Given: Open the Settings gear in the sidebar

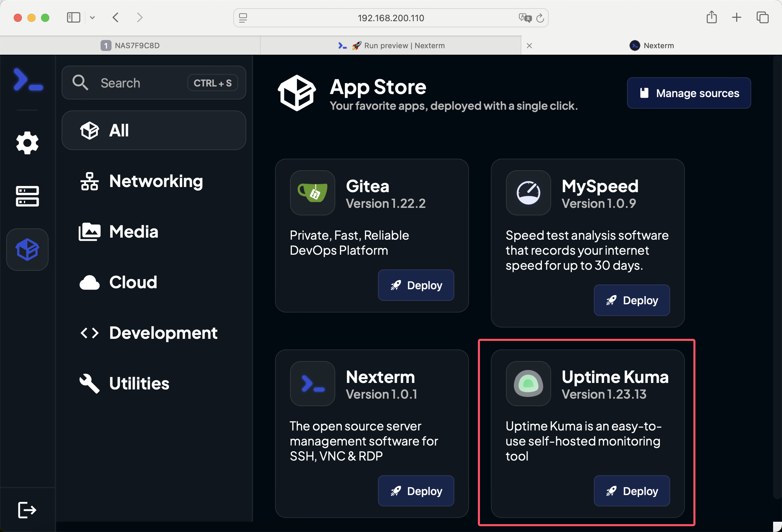Looking at the screenshot, I should (27, 143).
